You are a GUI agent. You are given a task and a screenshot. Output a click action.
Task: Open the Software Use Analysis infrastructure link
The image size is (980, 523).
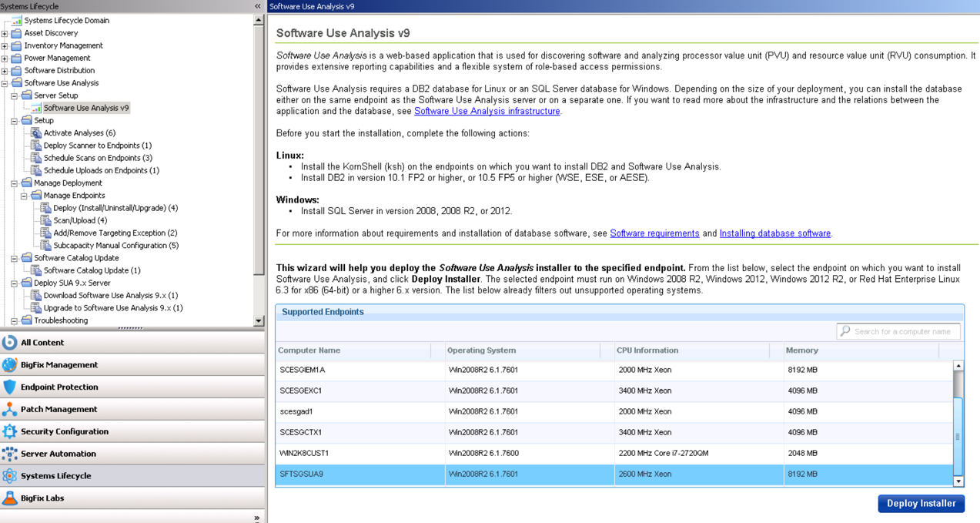[x=487, y=112]
